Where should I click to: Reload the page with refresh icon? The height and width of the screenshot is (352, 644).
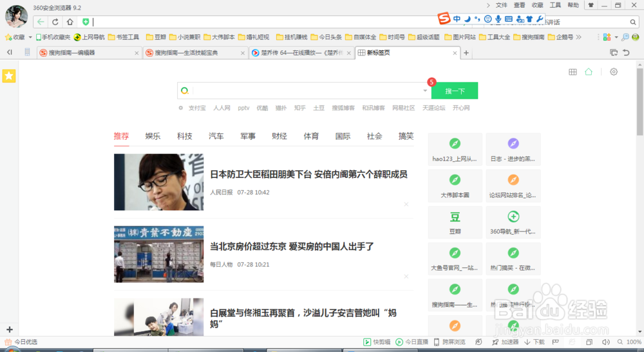(55, 22)
